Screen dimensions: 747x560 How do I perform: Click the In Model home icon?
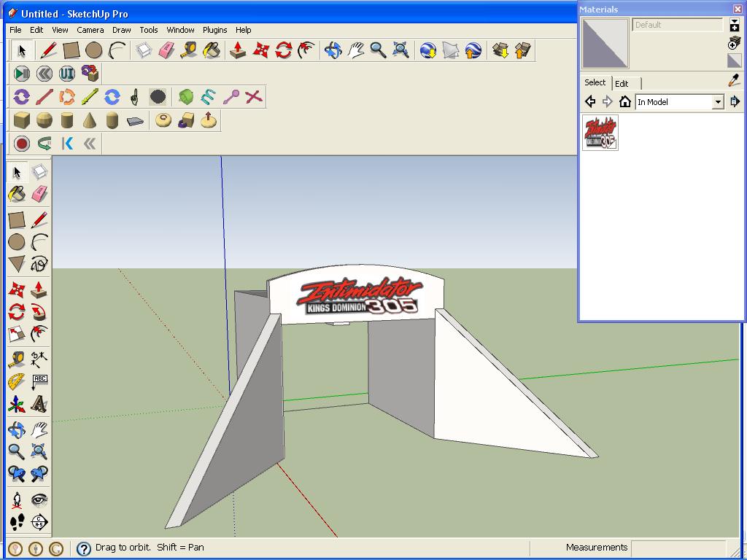624,101
